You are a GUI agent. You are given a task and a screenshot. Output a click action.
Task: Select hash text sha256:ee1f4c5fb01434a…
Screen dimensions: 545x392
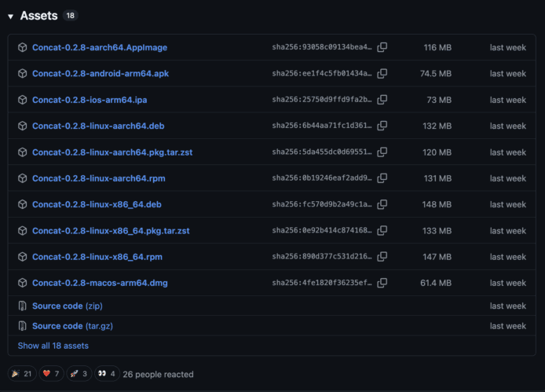pyautogui.click(x=322, y=73)
